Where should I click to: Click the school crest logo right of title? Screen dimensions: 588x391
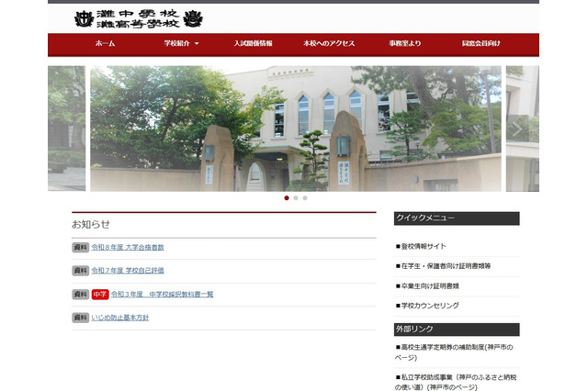(193, 18)
